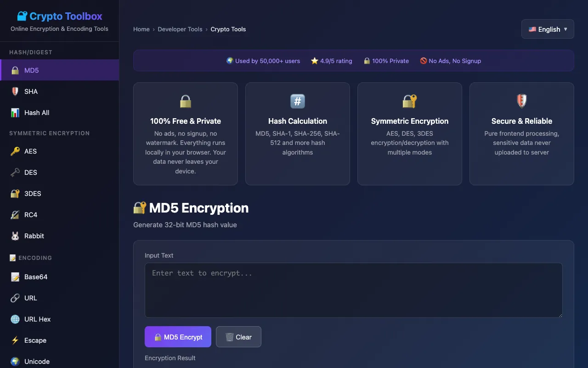Screen dimensions: 588x368
Task: Open Developer Tools breadcrumb link
Action: [x=180, y=29]
